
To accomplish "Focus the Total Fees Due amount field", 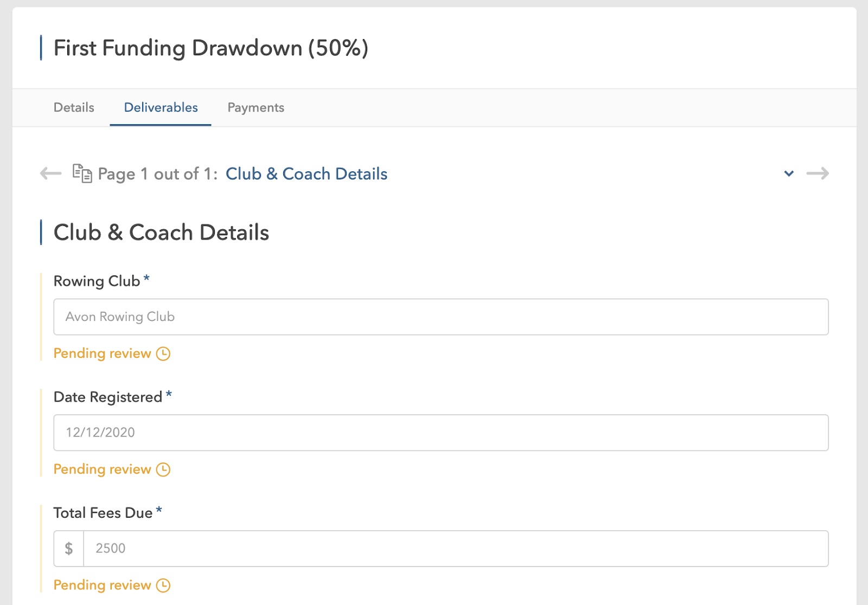I will 456,549.
